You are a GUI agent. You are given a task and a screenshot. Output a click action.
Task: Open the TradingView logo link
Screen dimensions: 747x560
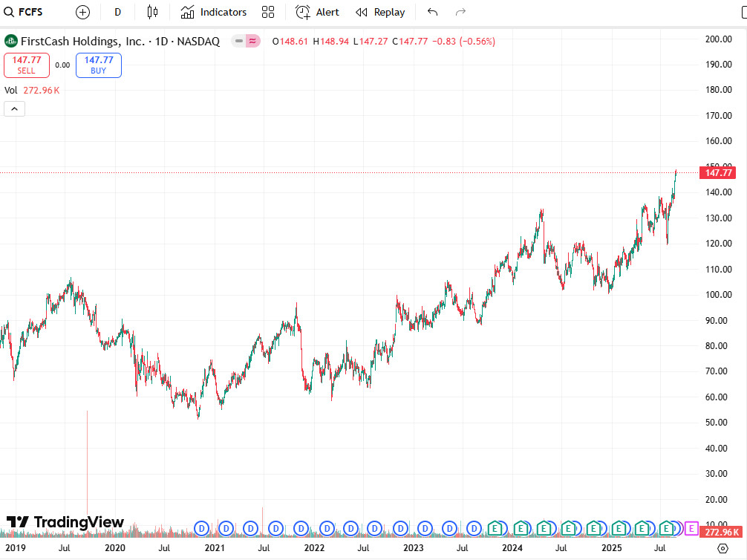(65, 522)
